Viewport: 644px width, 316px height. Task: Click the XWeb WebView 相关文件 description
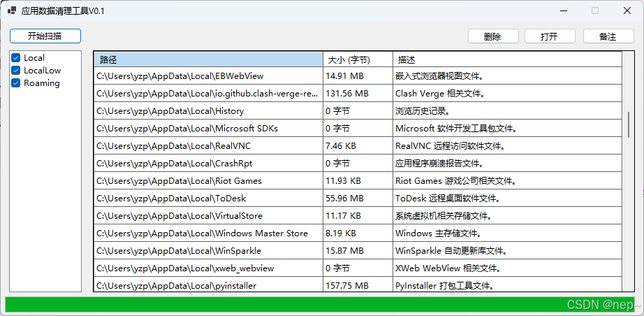[507, 268]
